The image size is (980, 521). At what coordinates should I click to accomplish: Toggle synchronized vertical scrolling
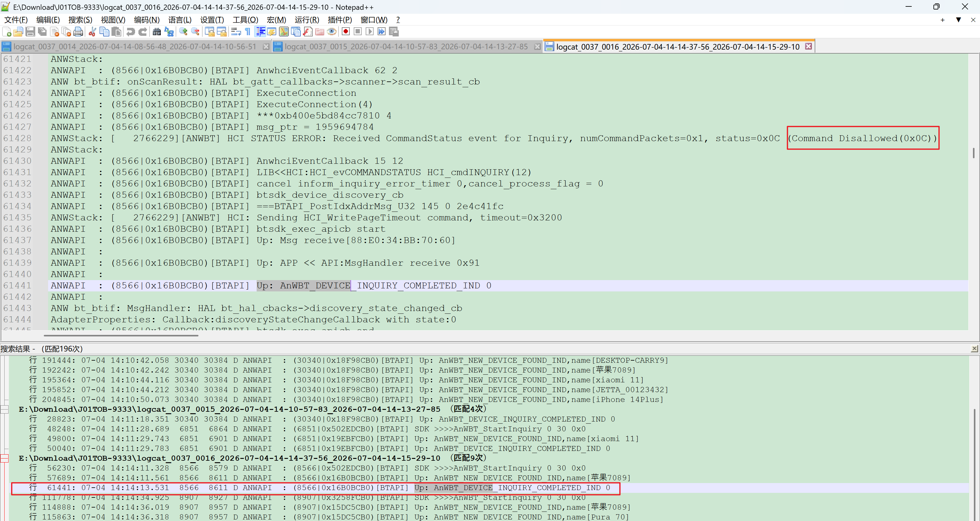(x=209, y=32)
